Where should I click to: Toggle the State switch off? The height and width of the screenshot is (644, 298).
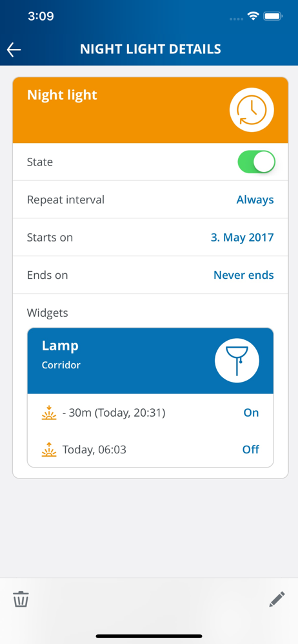(x=256, y=162)
